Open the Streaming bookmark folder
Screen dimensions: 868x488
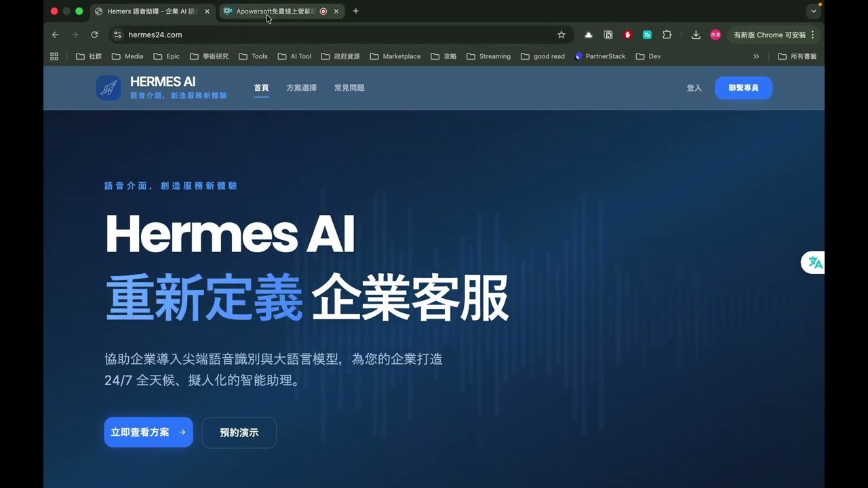[488, 56]
